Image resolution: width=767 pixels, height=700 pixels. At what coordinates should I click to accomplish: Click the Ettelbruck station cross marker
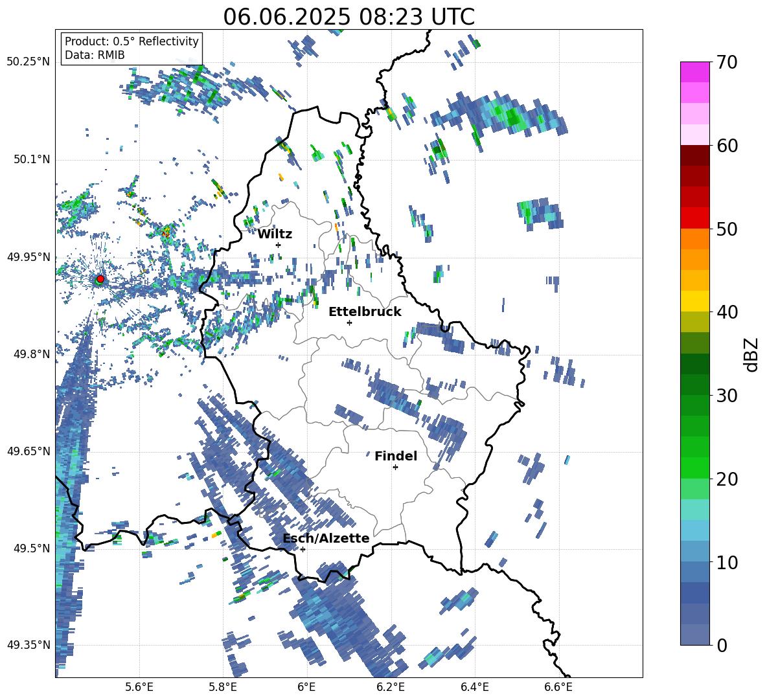[x=349, y=322]
